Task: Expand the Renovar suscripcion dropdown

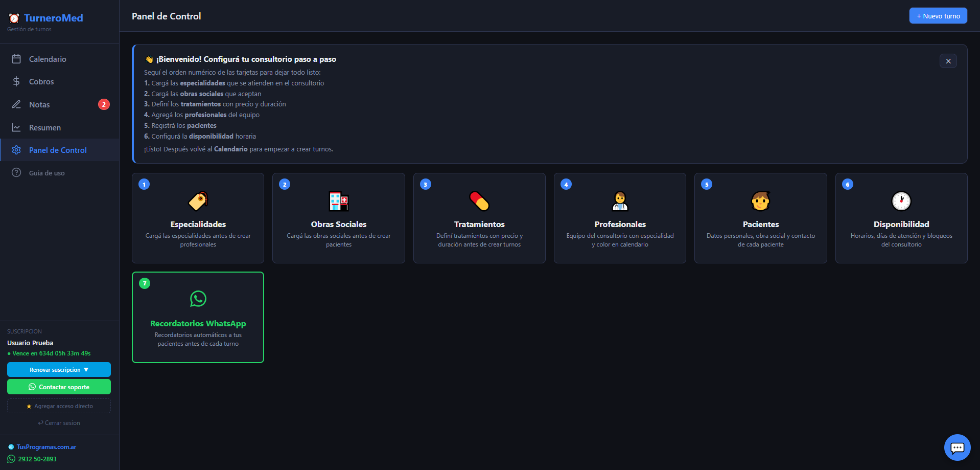Action: 59,369
